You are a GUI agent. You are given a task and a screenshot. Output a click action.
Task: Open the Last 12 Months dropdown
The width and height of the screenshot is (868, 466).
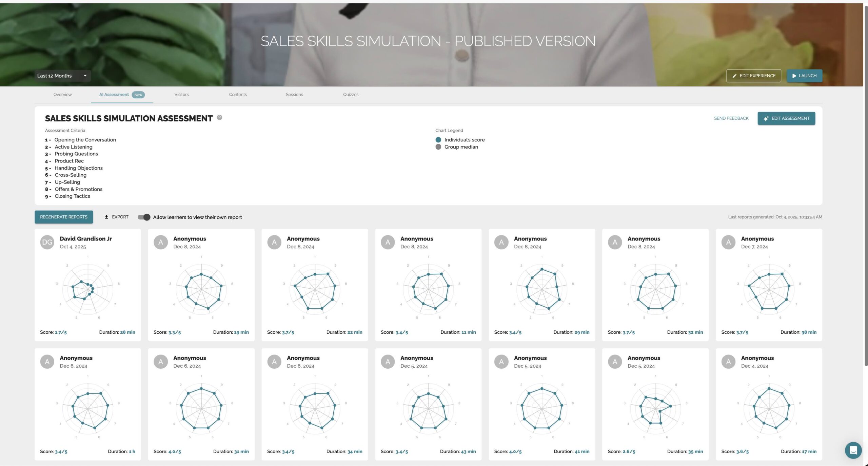[62, 76]
